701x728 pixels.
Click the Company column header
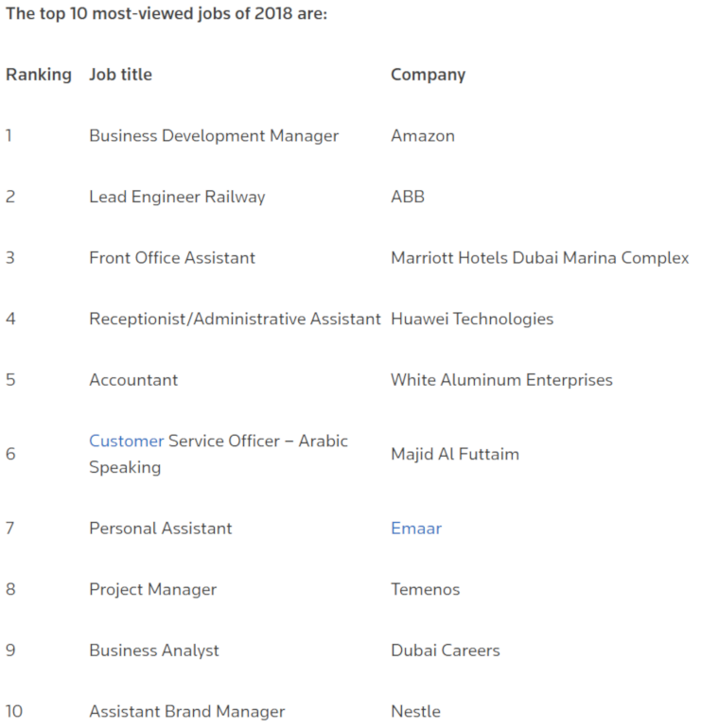point(428,75)
